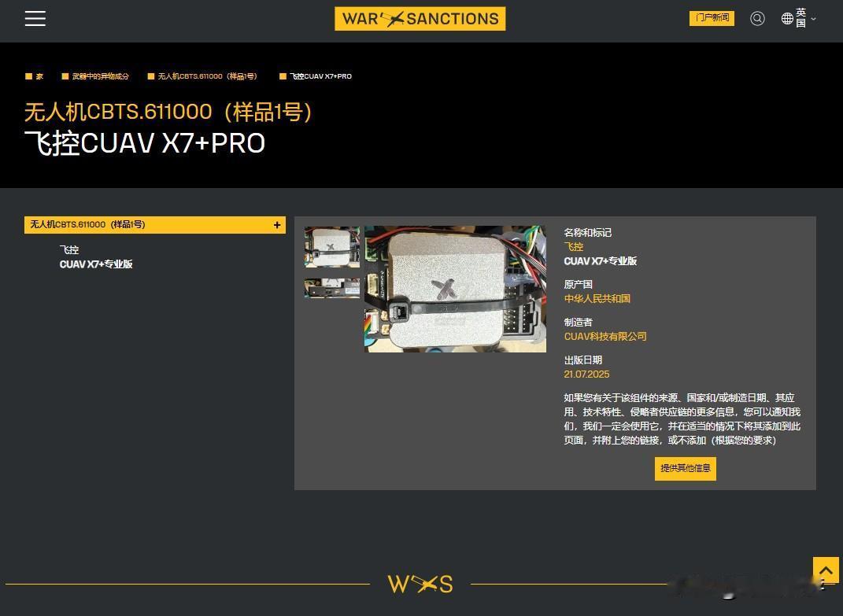Expand the language dropdown chevron
The height and width of the screenshot is (616, 843).
pos(813,19)
